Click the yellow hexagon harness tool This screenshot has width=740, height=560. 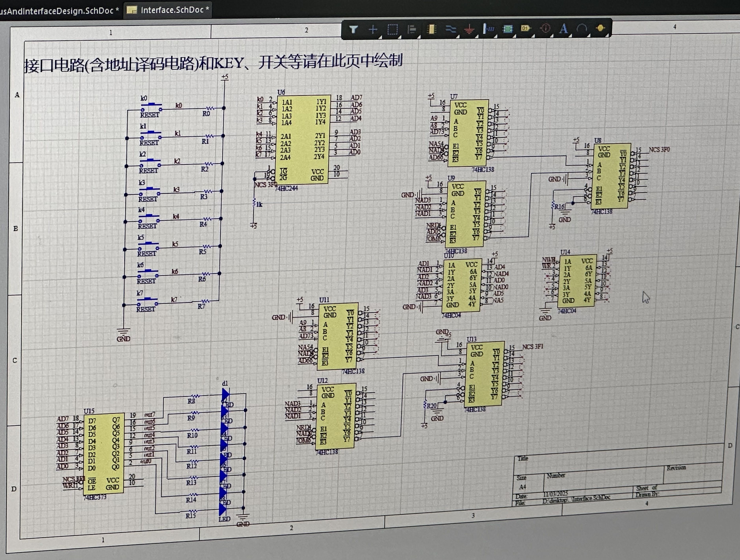click(x=600, y=28)
